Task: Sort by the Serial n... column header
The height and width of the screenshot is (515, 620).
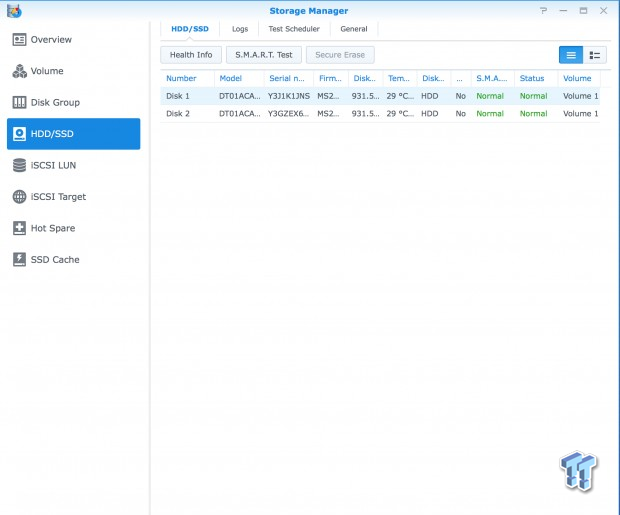Action: pyautogui.click(x=287, y=78)
